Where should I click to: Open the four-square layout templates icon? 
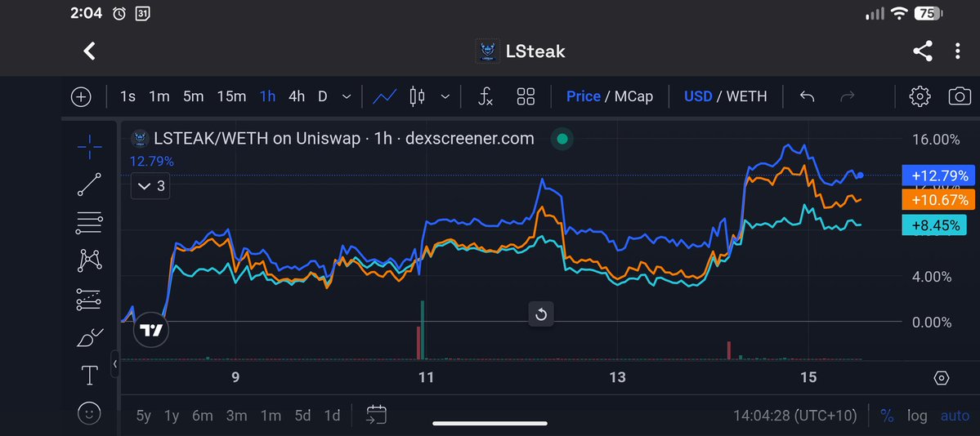click(526, 97)
